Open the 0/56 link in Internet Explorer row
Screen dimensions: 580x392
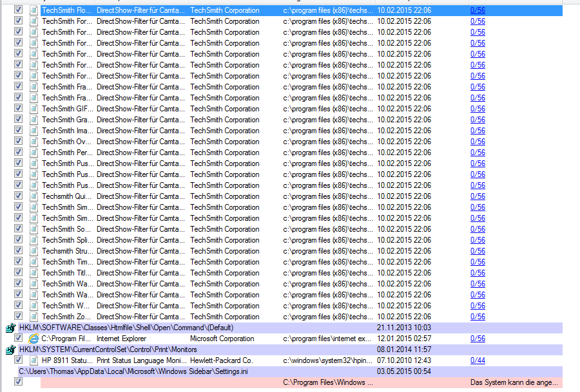pos(478,339)
